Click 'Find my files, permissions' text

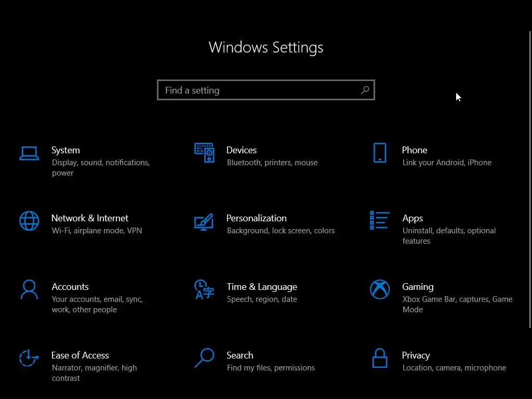tap(271, 368)
